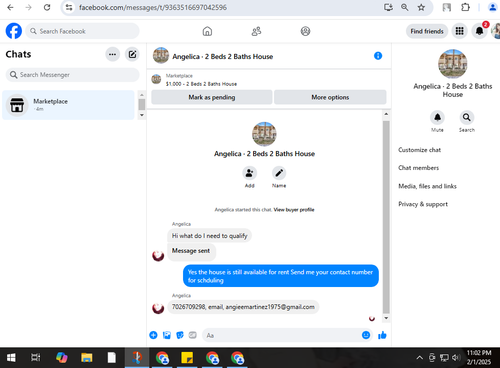The image size is (500, 368).
Task: Click conversation scrollbar down arrow
Action: [x=386, y=318]
